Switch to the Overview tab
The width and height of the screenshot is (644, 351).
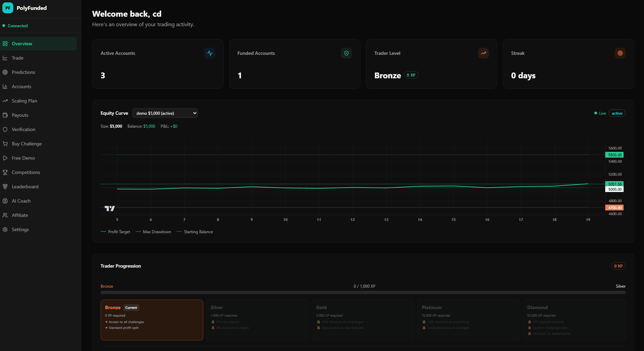click(22, 44)
